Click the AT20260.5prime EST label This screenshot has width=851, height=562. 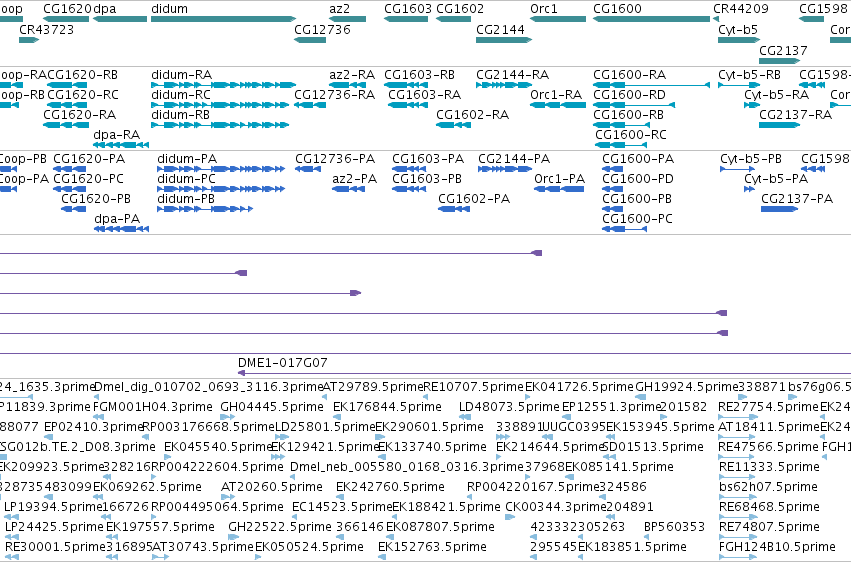[x=271, y=486]
